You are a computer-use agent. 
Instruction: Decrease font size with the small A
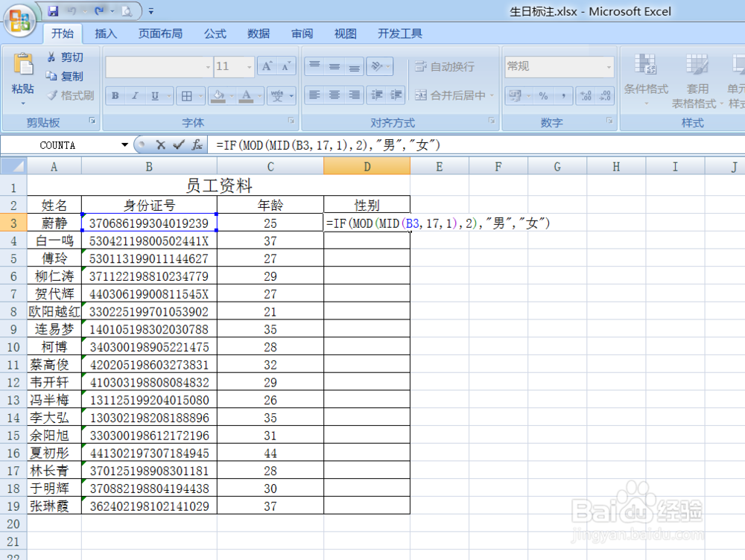coord(286,66)
